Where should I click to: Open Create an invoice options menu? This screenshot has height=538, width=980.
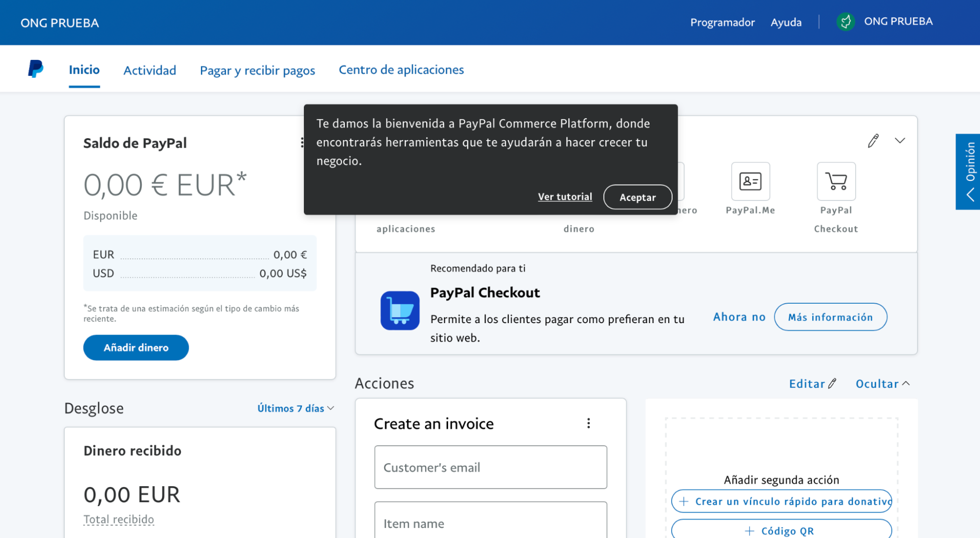[x=588, y=423]
